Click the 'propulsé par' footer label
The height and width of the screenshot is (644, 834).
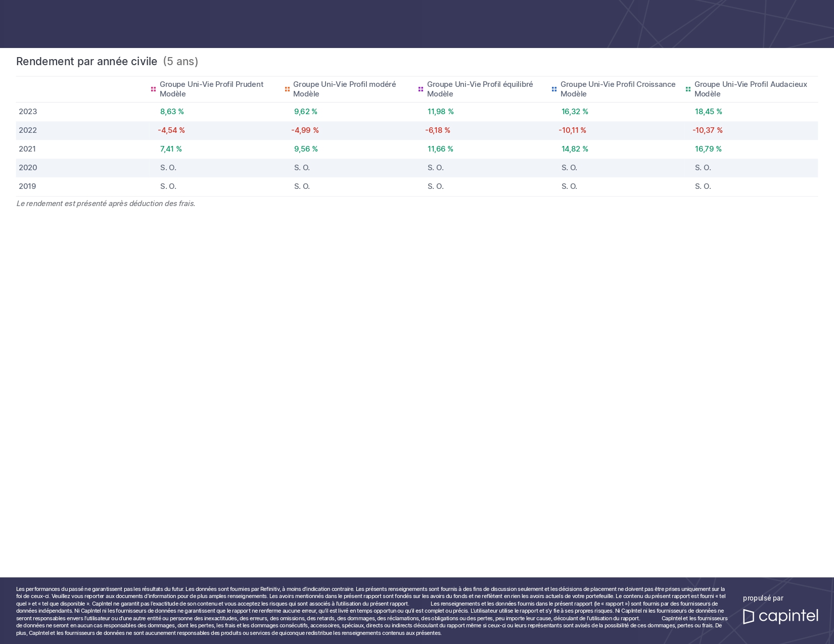[x=763, y=599]
